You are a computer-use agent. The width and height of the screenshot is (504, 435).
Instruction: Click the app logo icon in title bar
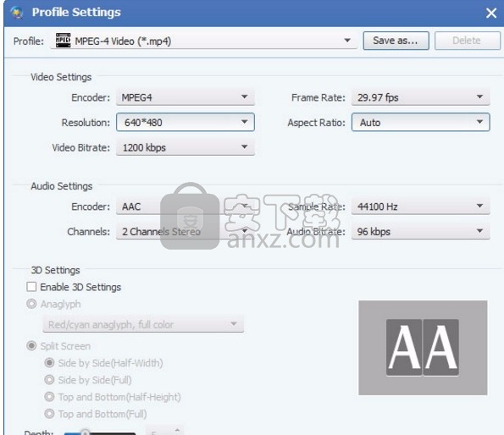pos(17,13)
